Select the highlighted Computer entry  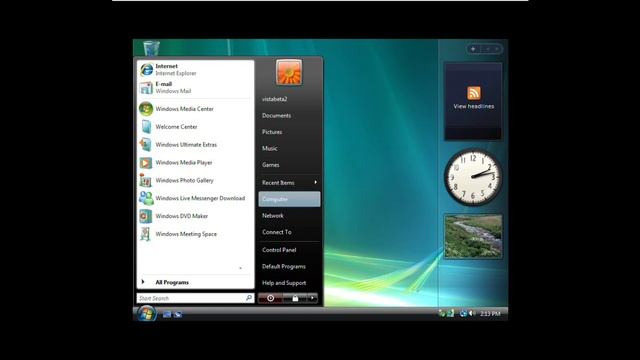pyautogui.click(x=289, y=199)
